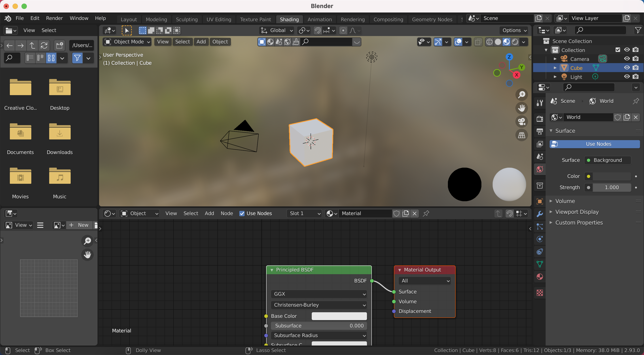Click the file browser refresh icon
Image resolution: width=644 pixels, height=355 pixels.
click(44, 45)
